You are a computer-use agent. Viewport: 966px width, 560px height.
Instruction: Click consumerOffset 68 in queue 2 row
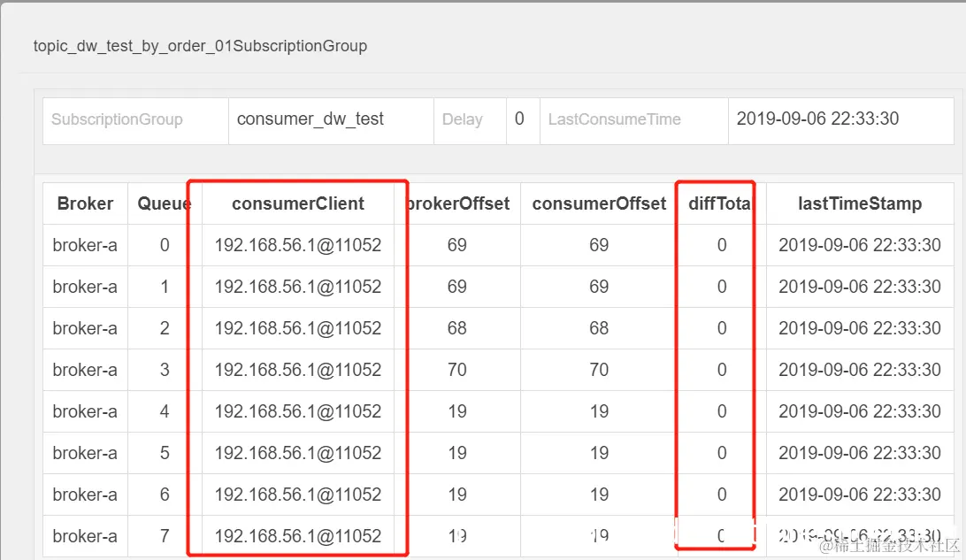coord(599,328)
